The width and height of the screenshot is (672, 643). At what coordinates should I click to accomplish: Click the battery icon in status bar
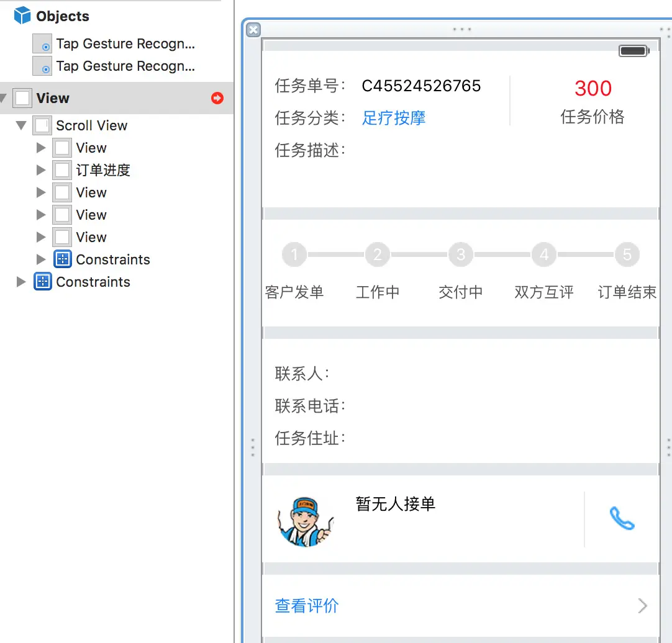[x=634, y=51]
